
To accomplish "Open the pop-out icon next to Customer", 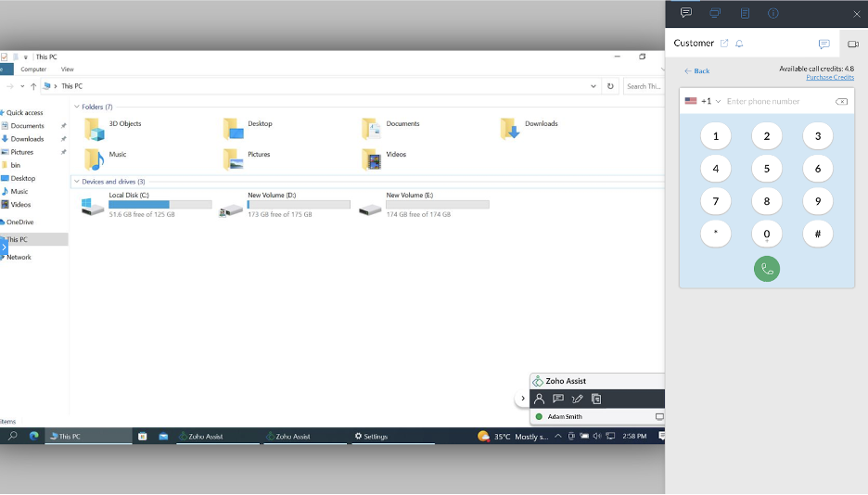I will pyautogui.click(x=724, y=44).
